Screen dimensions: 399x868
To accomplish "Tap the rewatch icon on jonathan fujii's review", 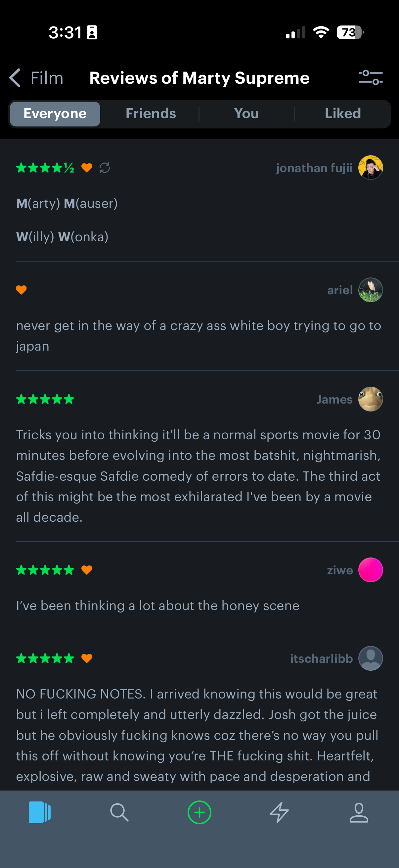I will [105, 168].
